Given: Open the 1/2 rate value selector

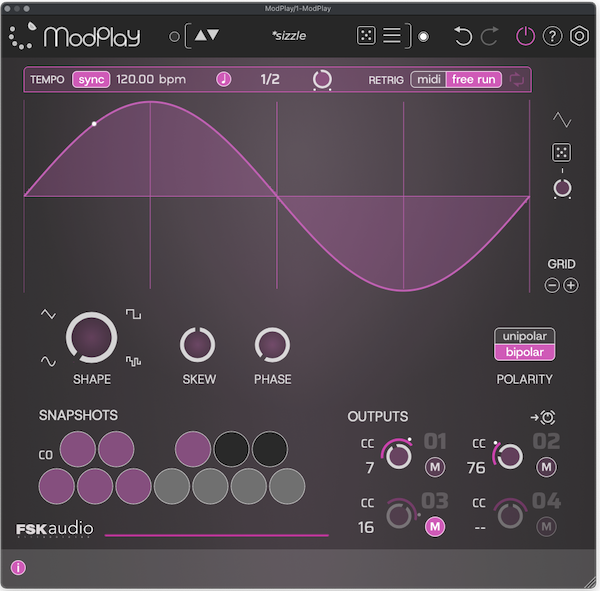Looking at the screenshot, I should pos(270,79).
